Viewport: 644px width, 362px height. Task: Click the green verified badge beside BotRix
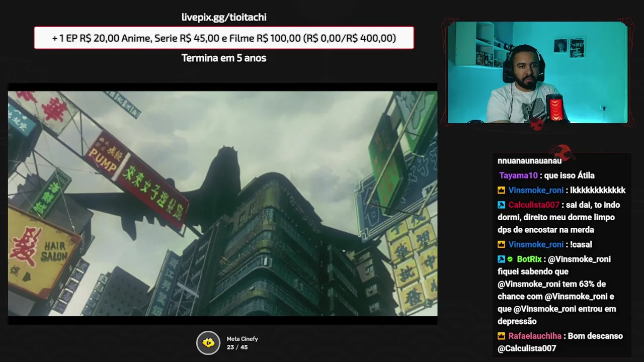(510, 259)
